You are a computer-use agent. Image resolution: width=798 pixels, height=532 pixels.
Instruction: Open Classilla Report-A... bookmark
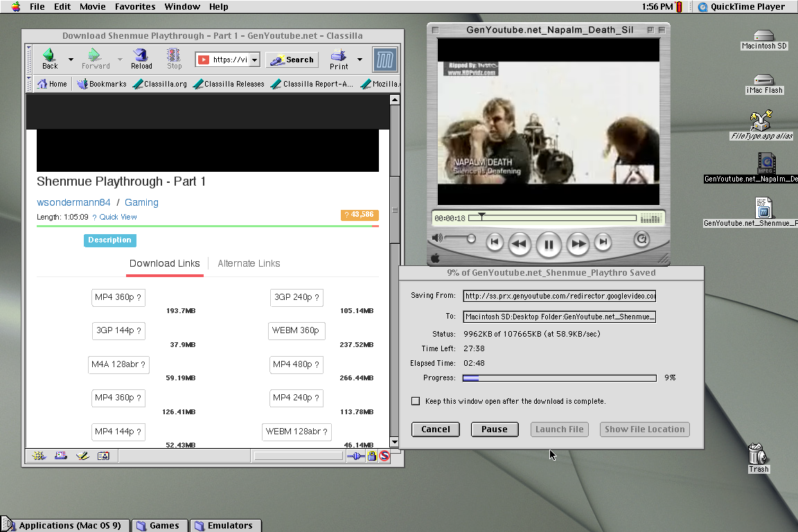point(312,84)
